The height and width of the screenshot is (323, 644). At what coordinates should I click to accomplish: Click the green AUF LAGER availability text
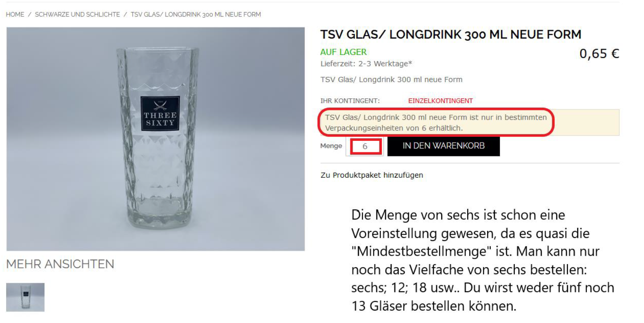coord(344,52)
